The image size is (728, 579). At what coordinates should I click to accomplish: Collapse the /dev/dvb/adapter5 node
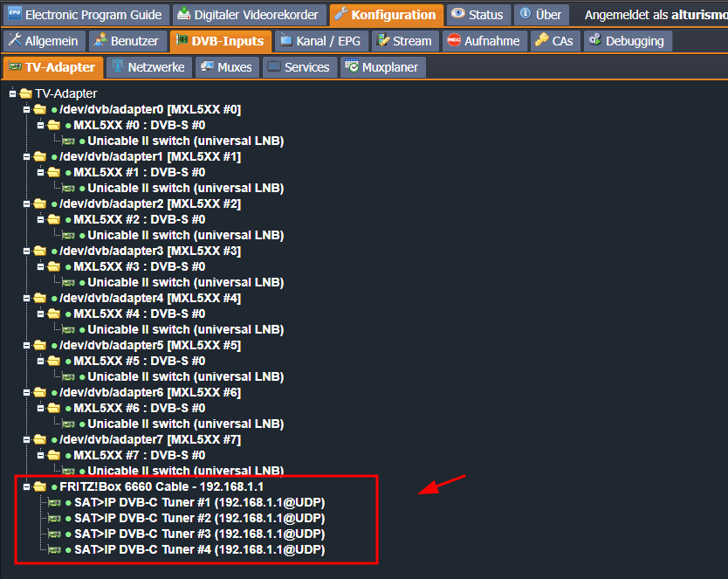(26, 346)
